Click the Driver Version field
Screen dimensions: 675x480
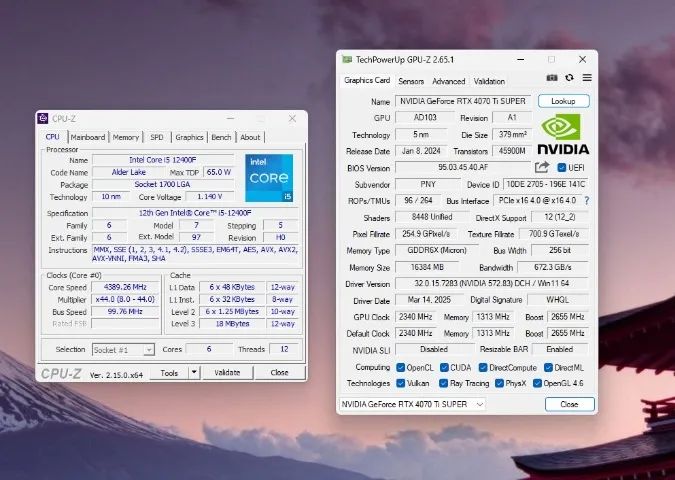[492, 284]
